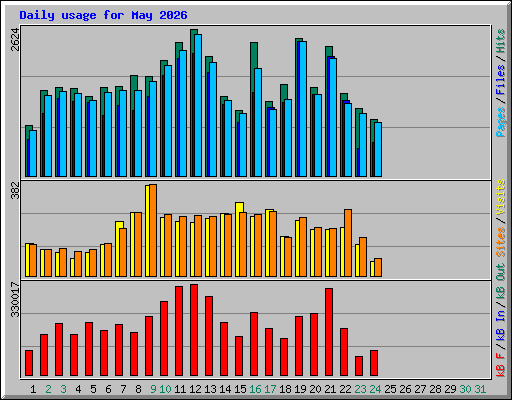
Task: Click the red kB bar for day 12
Action: coord(194,330)
